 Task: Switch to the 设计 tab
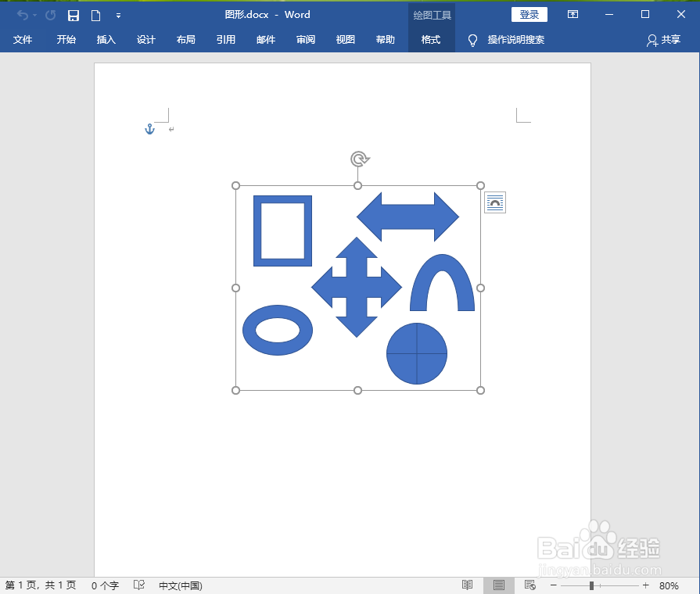pyautogui.click(x=146, y=40)
